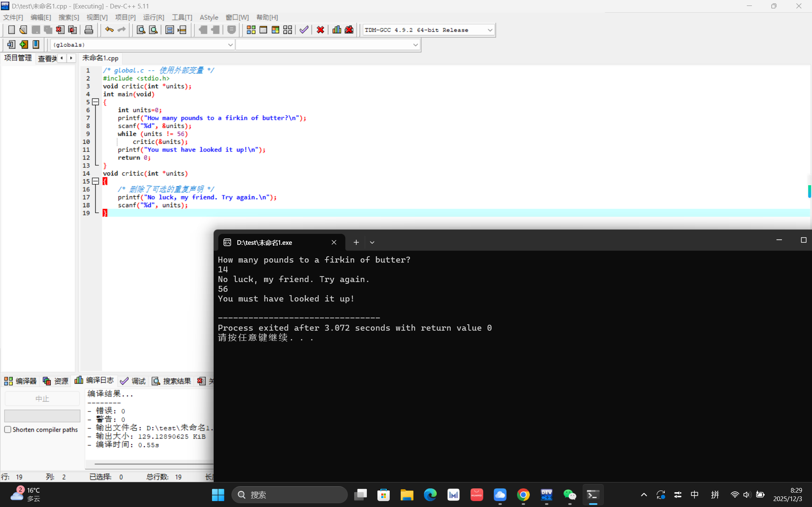Open the 编辑[E] menu
This screenshot has height=507, width=812.
point(41,17)
